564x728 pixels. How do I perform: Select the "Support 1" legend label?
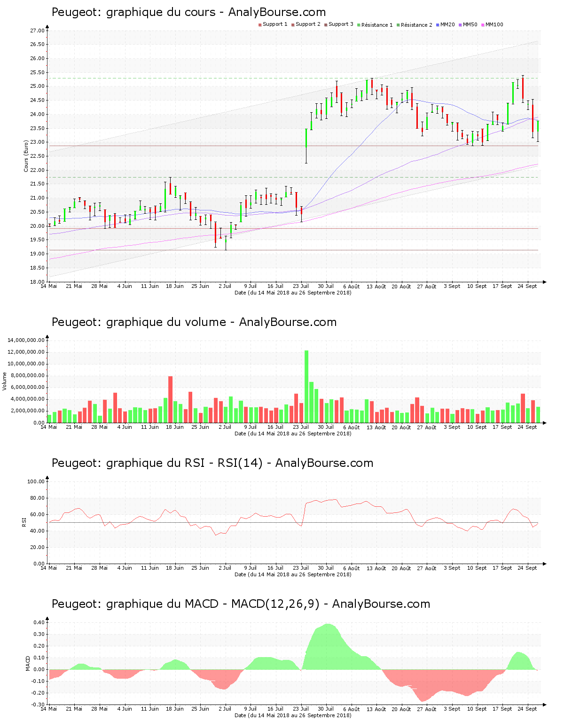(x=275, y=24)
